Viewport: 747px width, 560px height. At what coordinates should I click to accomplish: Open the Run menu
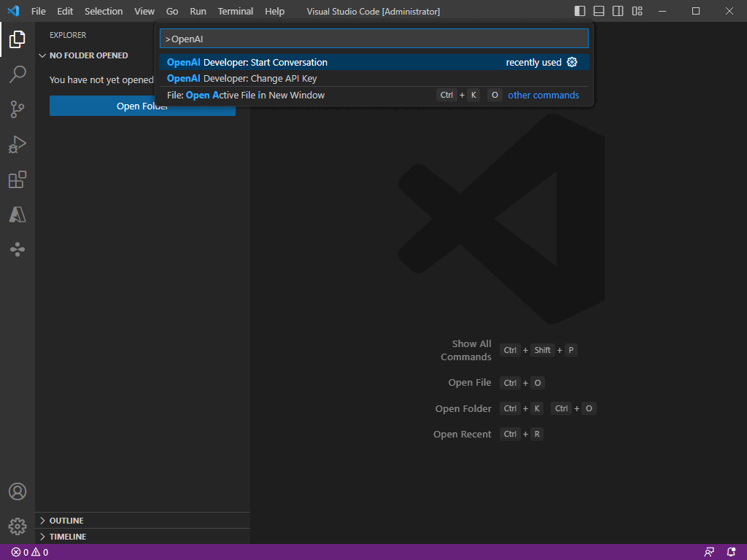[198, 11]
